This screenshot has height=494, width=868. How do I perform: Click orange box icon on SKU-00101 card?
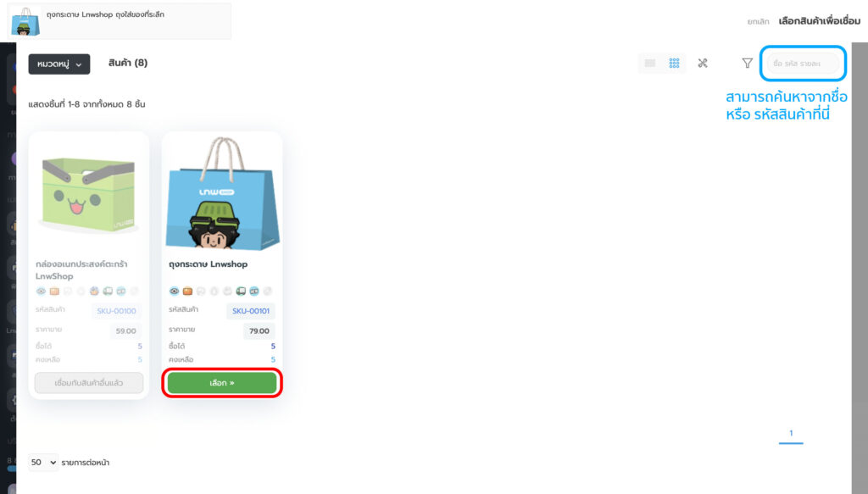click(x=187, y=291)
